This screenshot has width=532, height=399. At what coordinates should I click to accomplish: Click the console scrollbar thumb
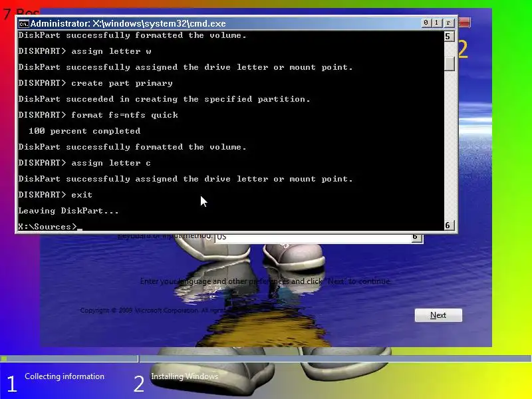[450, 63]
